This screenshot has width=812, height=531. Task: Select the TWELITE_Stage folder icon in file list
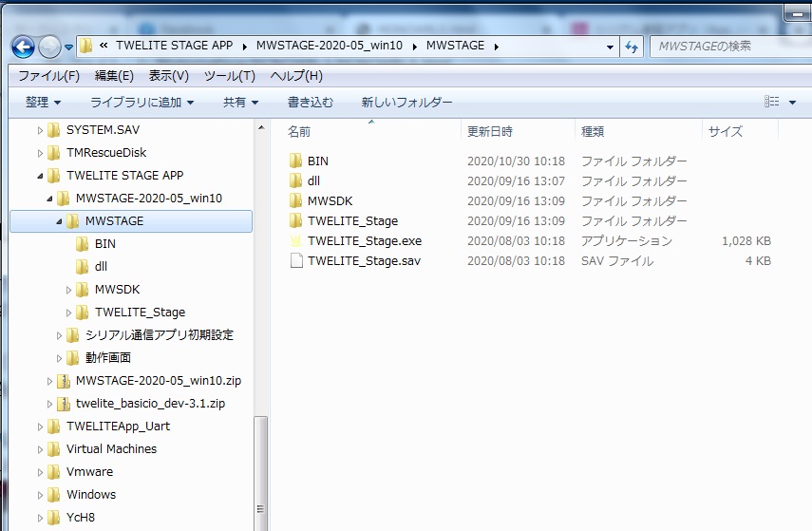click(x=295, y=220)
